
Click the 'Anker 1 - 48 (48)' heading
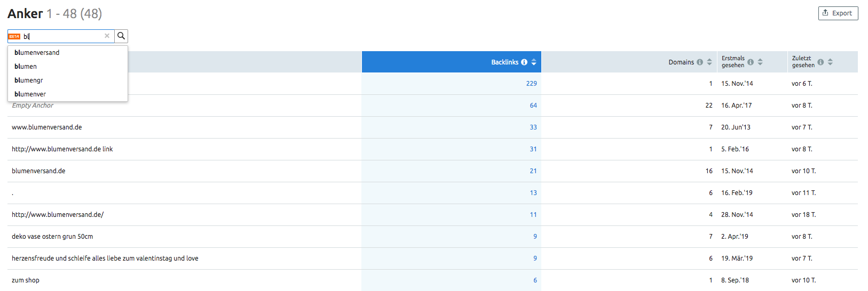[54, 14]
